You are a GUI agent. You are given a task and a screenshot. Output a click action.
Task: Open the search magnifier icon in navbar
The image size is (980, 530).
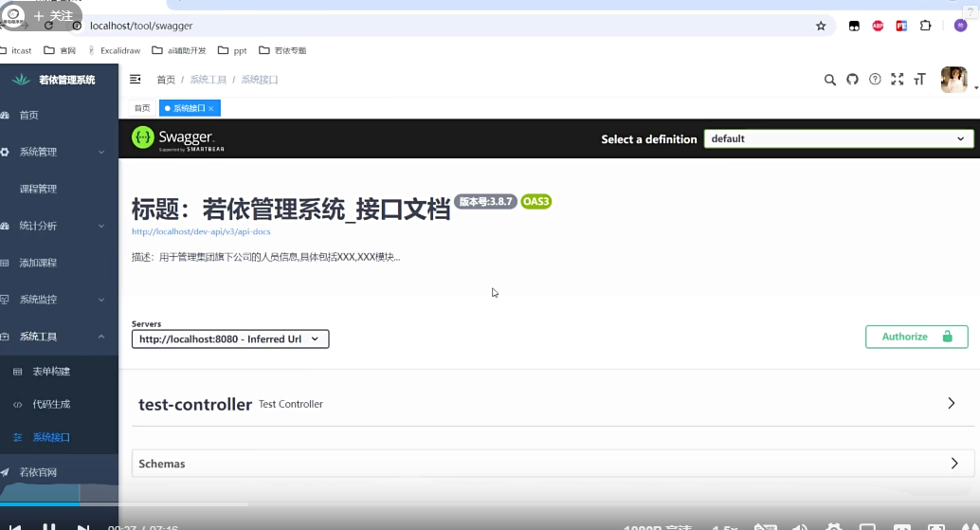click(x=830, y=80)
